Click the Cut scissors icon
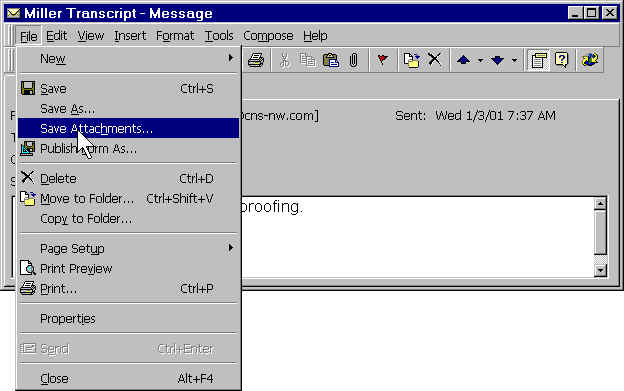This screenshot has height=391, width=624. (284, 60)
